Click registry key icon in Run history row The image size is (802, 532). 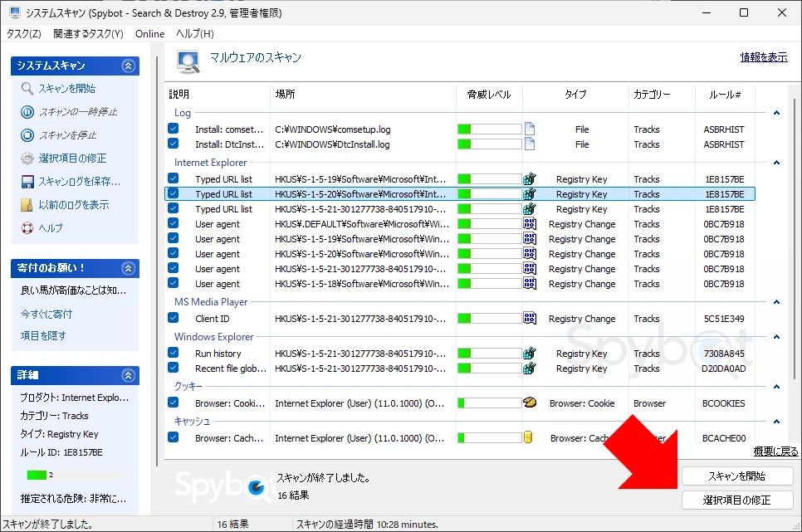530,353
